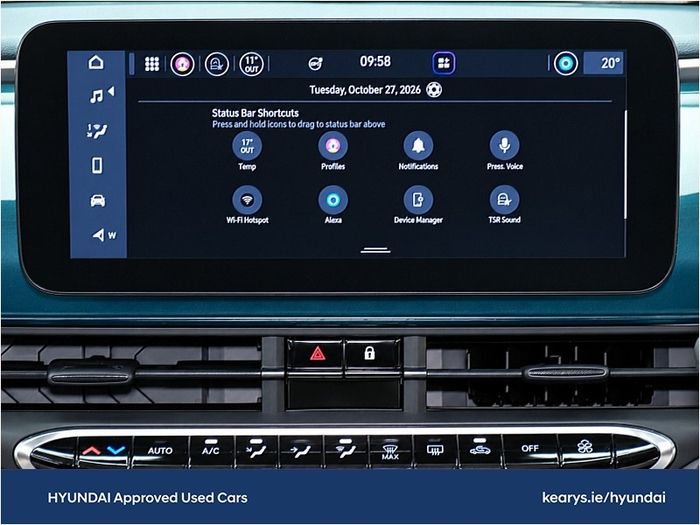Open the Phone icon in sidebar
The width and height of the screenshot is (700, 525).
97,166
